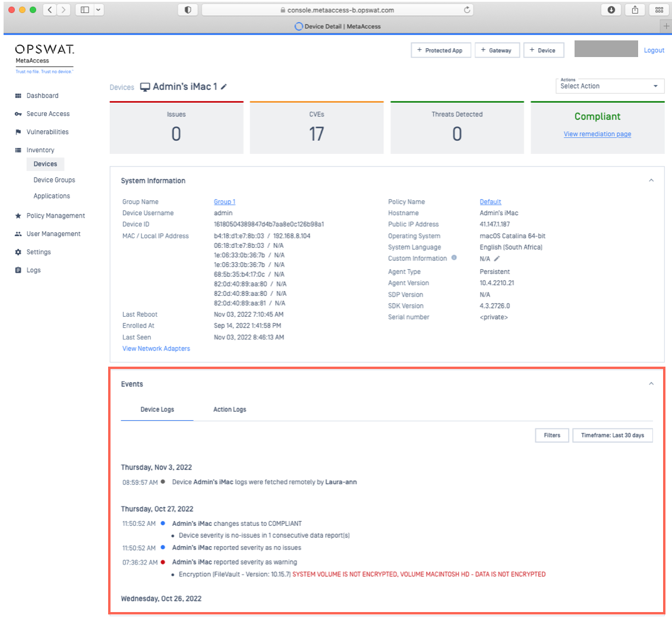
Task: Click the User Management people icon
Action: tap(18, 234)
